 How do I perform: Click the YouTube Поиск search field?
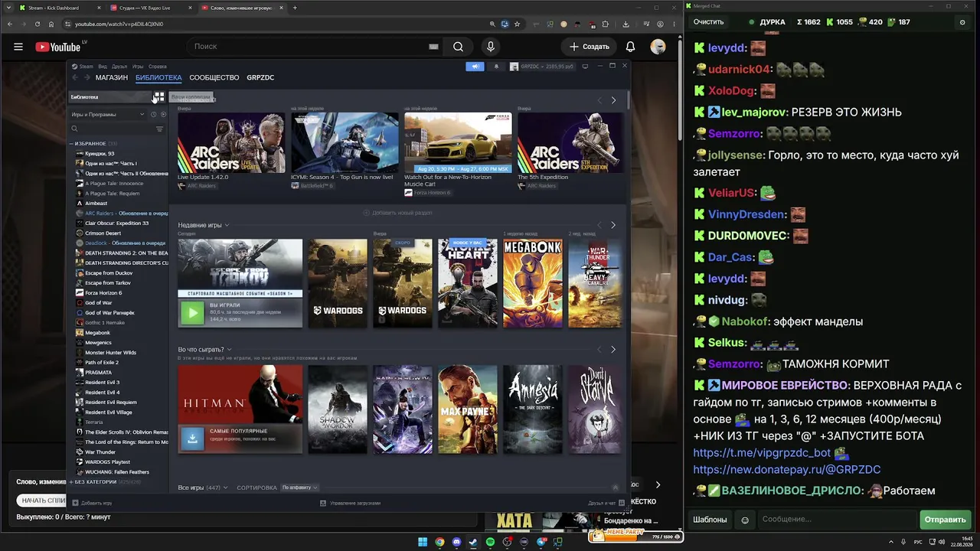click(x=314, y=47)
